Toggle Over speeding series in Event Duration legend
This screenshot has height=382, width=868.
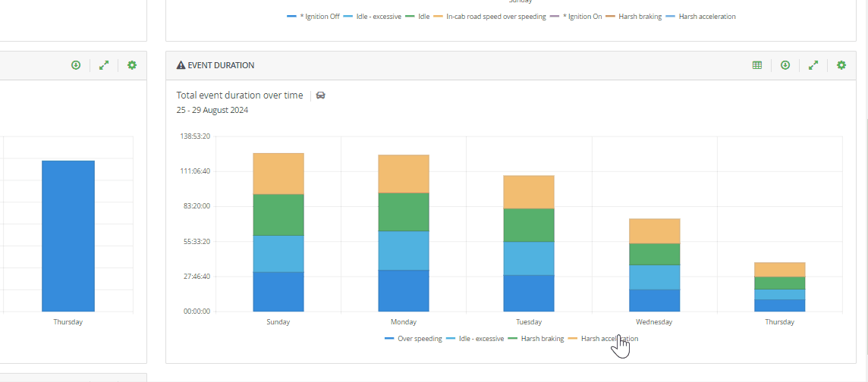(x=413, y=338)
